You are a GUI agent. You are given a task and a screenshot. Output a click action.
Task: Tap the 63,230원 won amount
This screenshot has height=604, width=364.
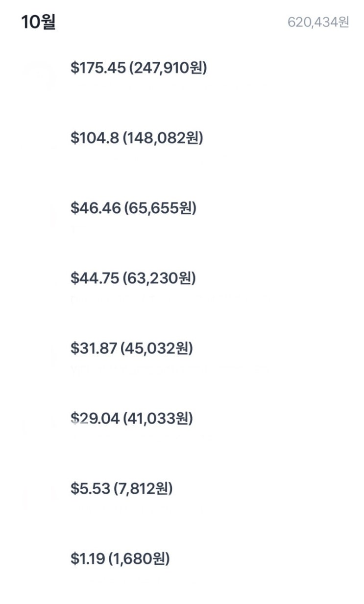click(160, 278)
